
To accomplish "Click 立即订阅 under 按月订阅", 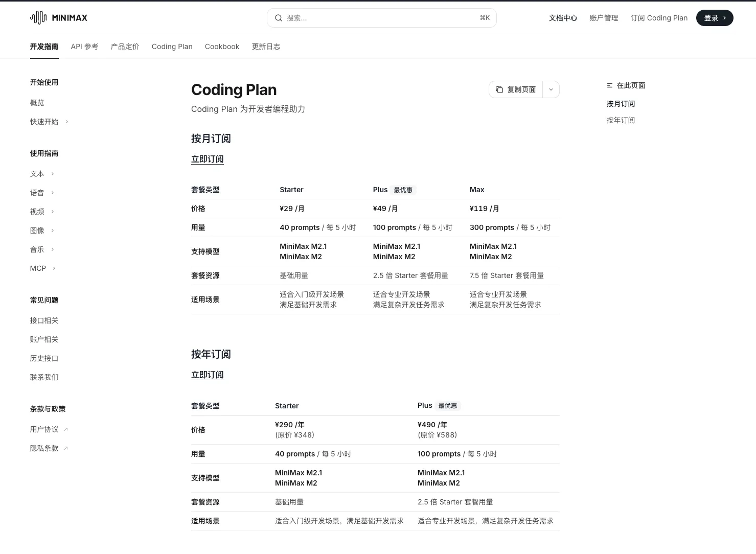I will pyautogui.click(x=208, y=159).
